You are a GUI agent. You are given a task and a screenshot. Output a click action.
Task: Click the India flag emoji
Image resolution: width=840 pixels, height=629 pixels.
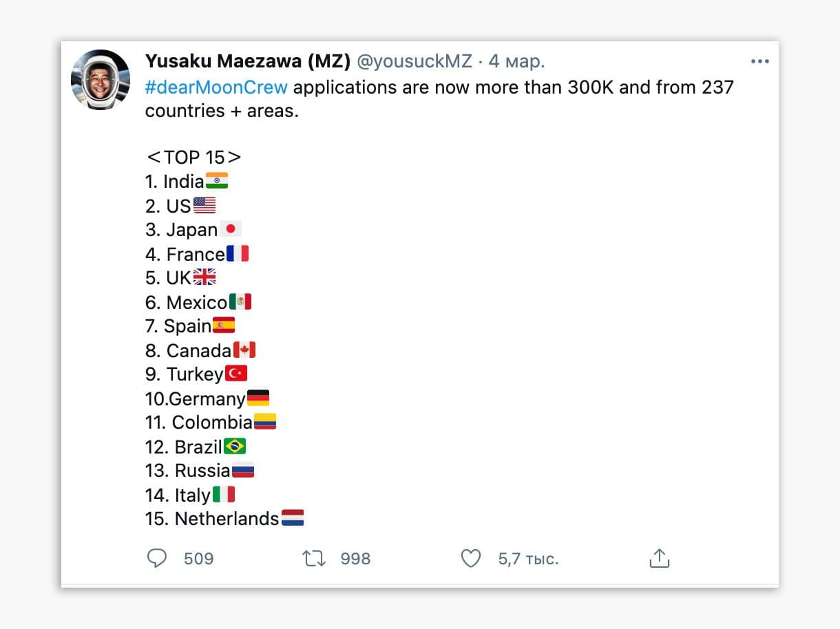coord(217,180)
